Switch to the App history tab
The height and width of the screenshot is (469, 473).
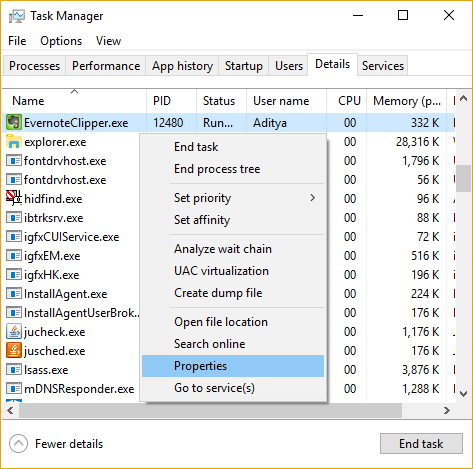click(182, 66)
